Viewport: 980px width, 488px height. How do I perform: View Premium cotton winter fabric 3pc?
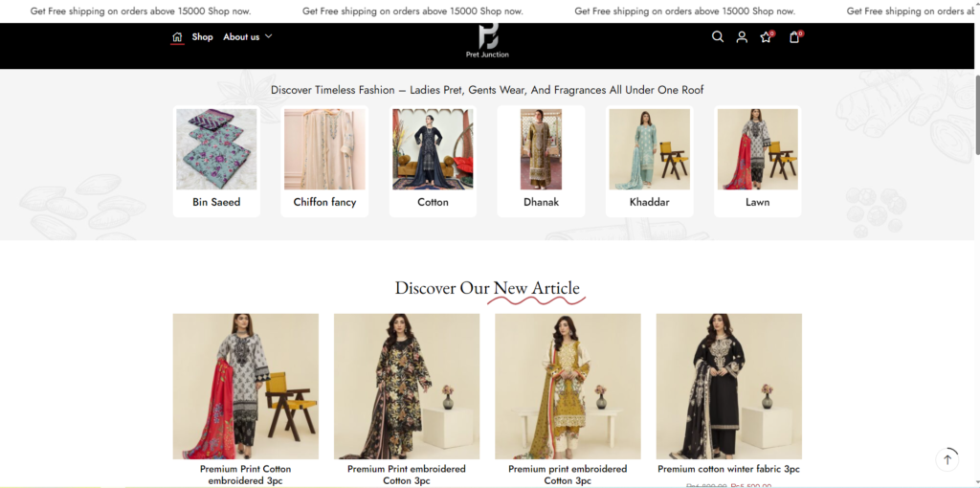[x=728, y=469]
